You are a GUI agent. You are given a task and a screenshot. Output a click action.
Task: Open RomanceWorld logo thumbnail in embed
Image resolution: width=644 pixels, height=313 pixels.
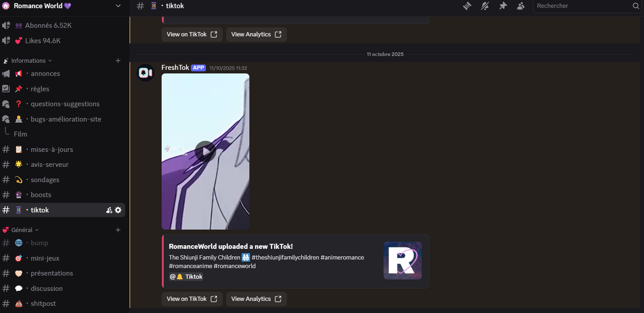(x=402, y=261)
